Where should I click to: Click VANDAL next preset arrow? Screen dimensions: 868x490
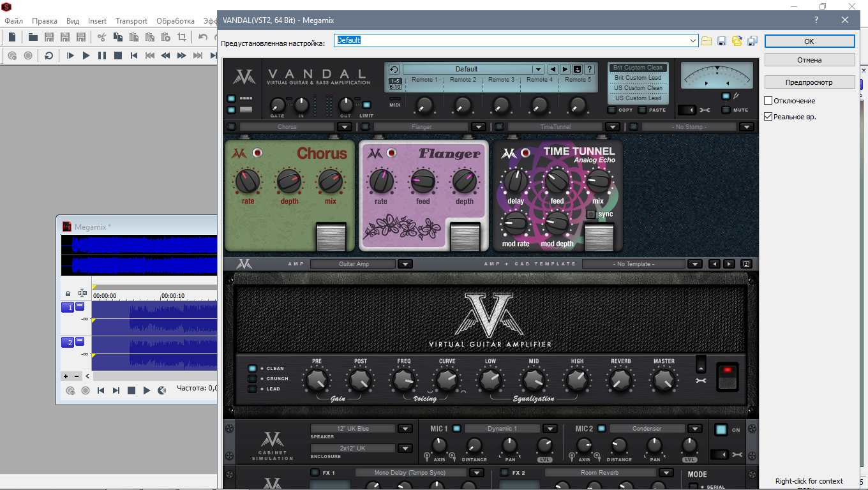[565, 69]
